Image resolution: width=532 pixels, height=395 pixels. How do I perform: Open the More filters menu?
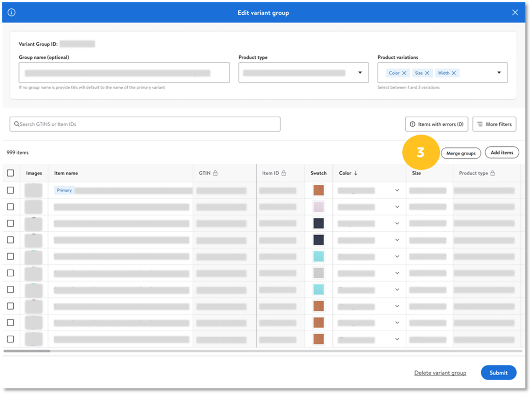(x=494, y=124)
